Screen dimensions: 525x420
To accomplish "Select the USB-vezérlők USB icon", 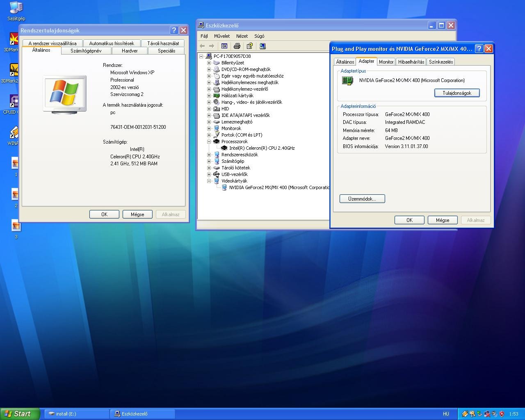I will click(x=217, y=174).
